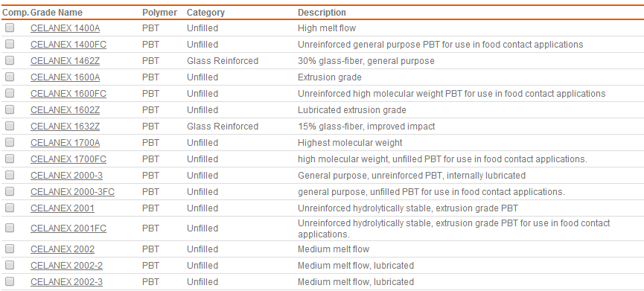Check the box for CELANEX 1700FC

pyautogui.click(x=10, y=159)
